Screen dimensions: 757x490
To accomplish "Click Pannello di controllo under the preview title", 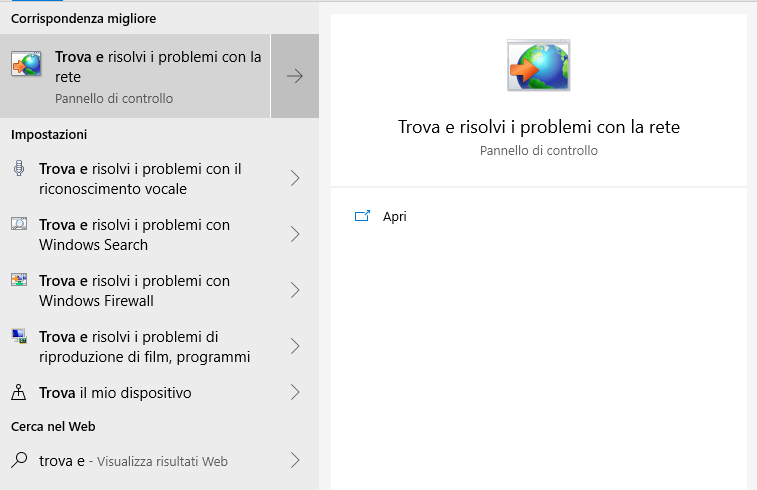I will (x=539, y=151).
